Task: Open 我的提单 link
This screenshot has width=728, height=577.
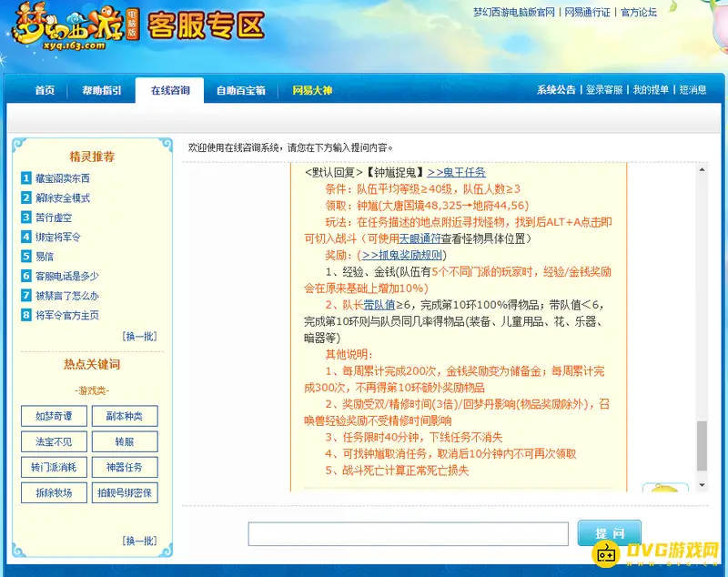Action: point(651,89)
